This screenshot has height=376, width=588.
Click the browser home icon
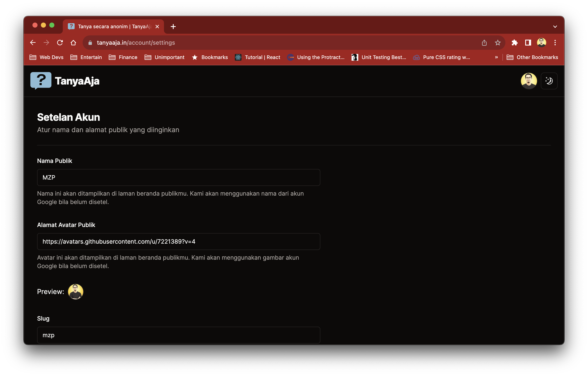coord(73,43)
